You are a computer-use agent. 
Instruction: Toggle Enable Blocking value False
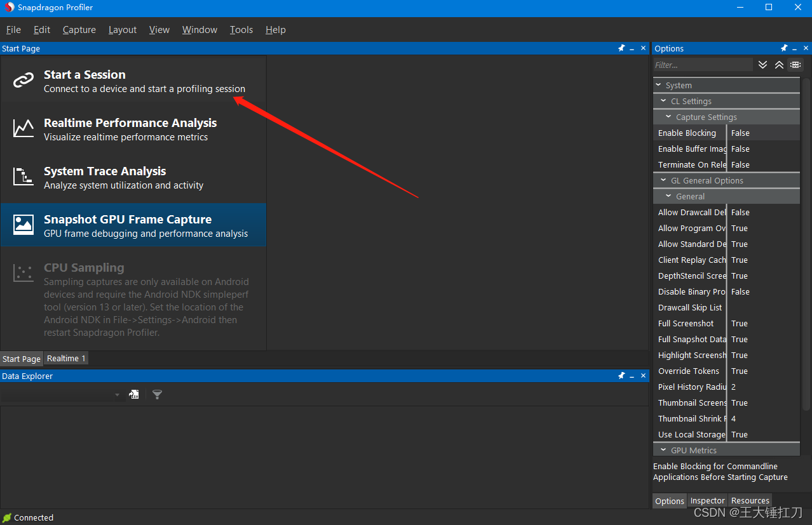pos(764,133)
